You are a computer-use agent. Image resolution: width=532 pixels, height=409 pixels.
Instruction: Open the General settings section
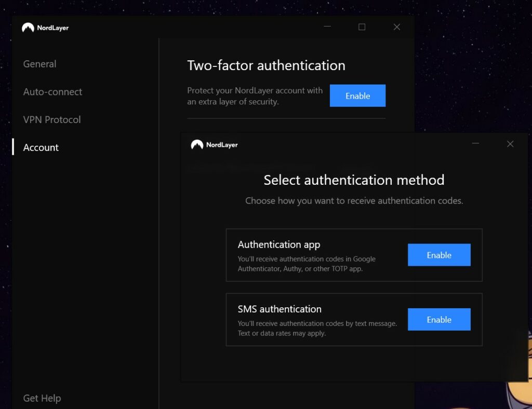(39, 64)
